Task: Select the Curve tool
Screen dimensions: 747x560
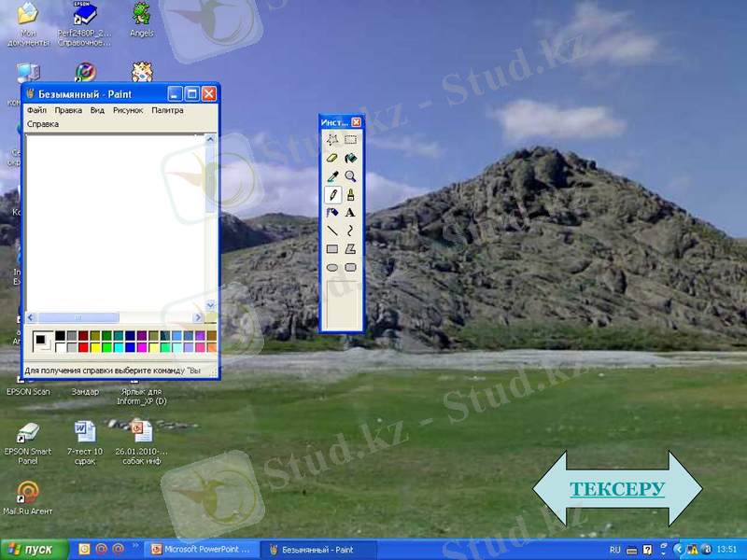Action: click(350, 230)
